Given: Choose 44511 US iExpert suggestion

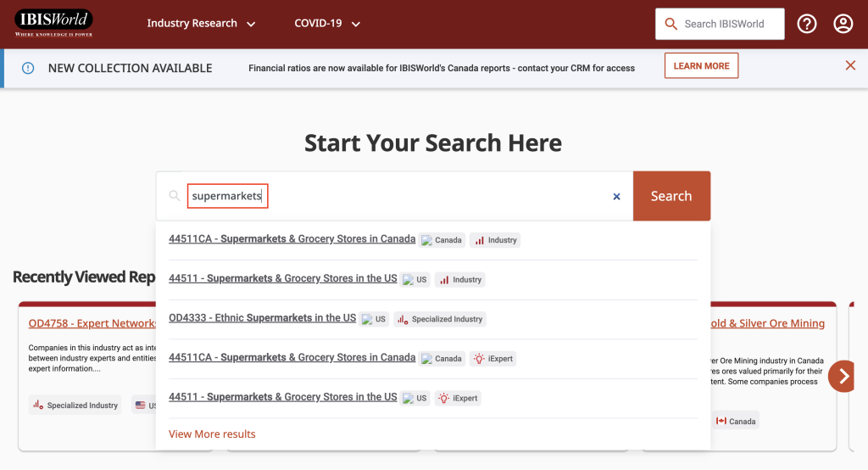Looking at the screenshot, I should 282,397.
